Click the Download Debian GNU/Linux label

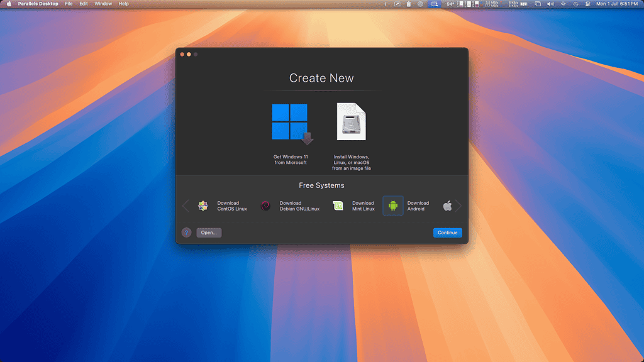(x=299, y=206)
